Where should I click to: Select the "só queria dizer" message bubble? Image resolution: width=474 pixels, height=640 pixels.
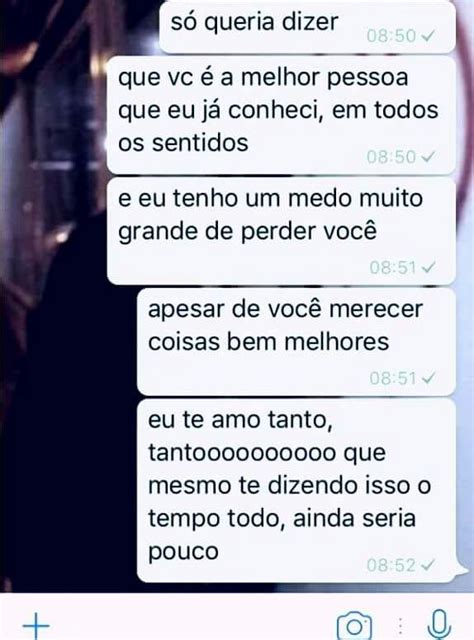[307, 27]
